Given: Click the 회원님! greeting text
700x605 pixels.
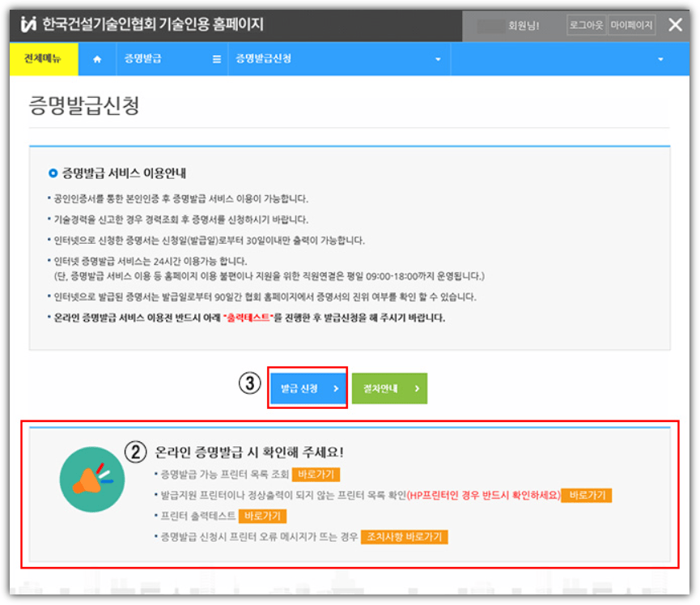Looking at the screenshot, I should point(524,25).
